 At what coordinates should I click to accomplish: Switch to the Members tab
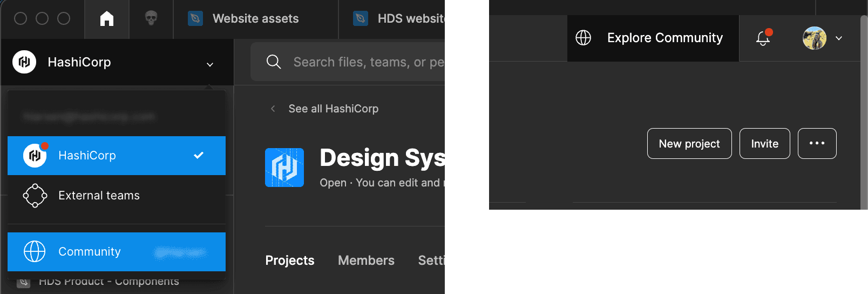point(366,260)
